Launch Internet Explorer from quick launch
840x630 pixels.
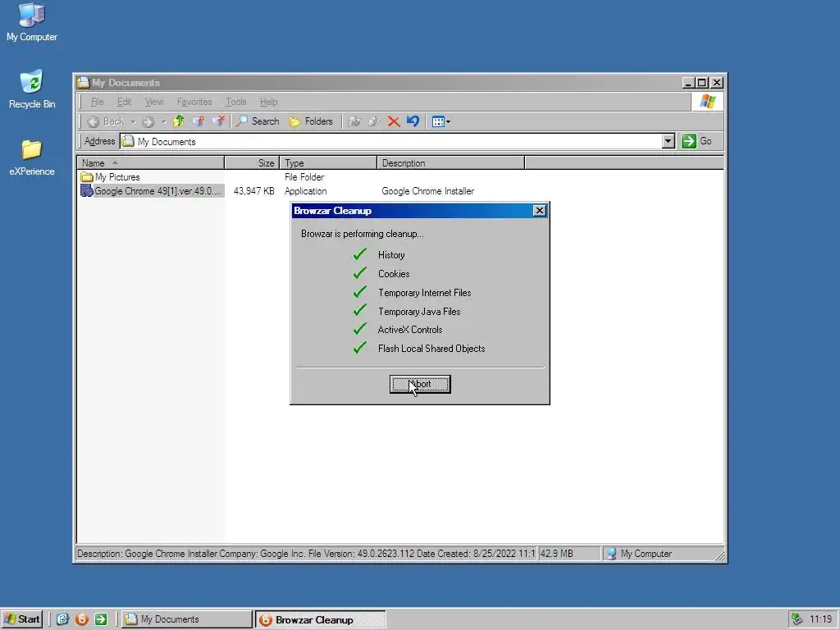coord(62,619)
